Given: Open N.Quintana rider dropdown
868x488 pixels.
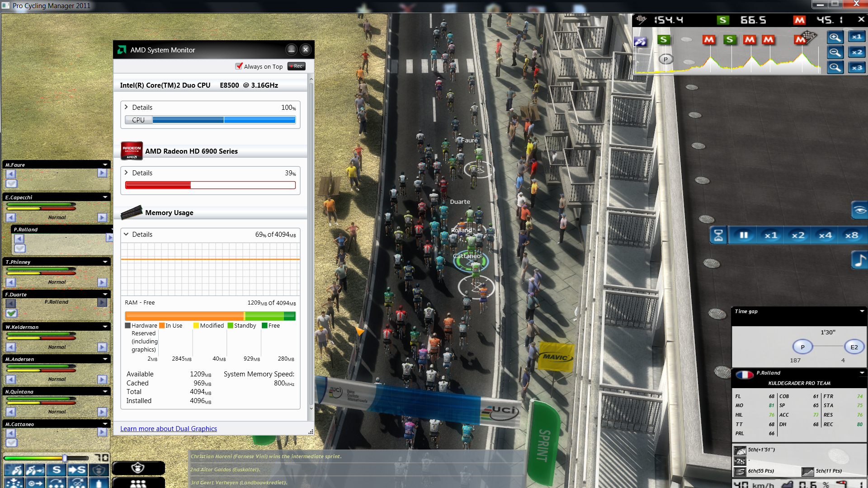Looking at the screenshot, I should [105, 391].
